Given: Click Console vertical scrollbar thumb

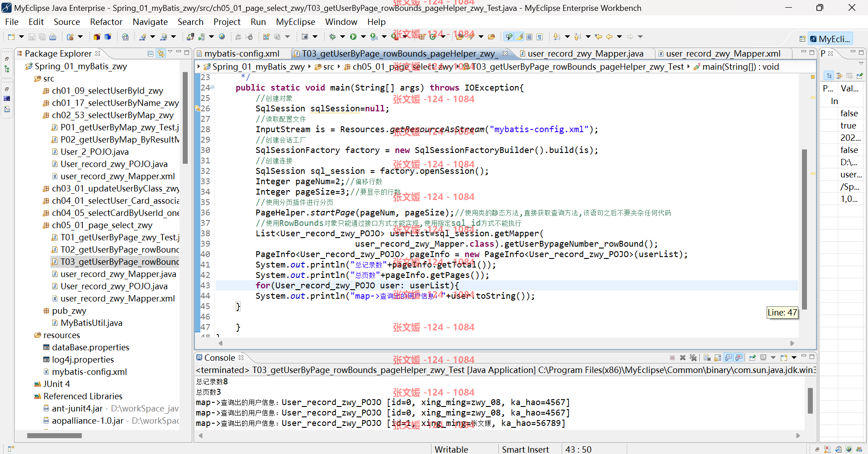Looking at the screenshot, I should point(810,401).
